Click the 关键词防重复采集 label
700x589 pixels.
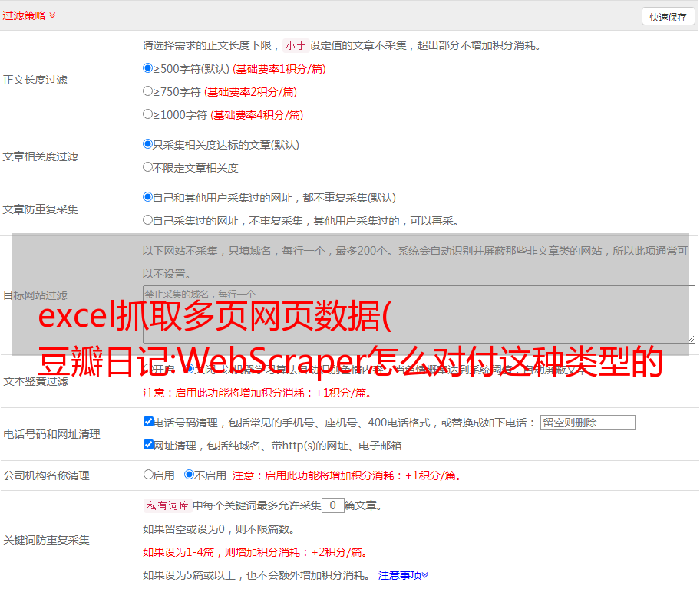pyautogui.click(x=46, y=540)
